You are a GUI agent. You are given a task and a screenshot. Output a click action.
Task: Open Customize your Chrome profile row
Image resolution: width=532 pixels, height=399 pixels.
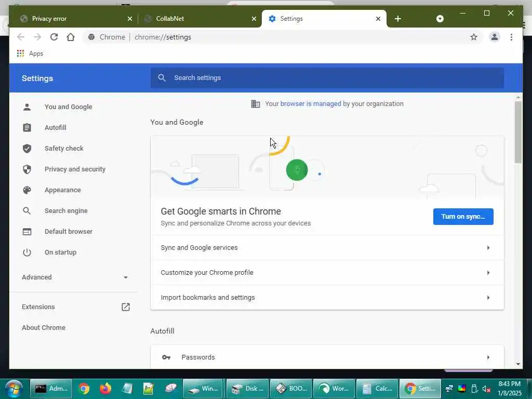pyautogui.click(x=327, y=272)
